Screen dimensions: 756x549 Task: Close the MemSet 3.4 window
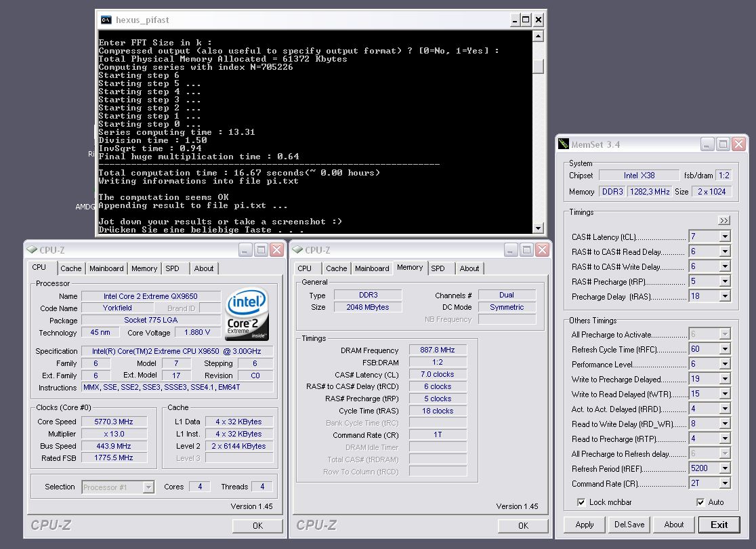738,144
